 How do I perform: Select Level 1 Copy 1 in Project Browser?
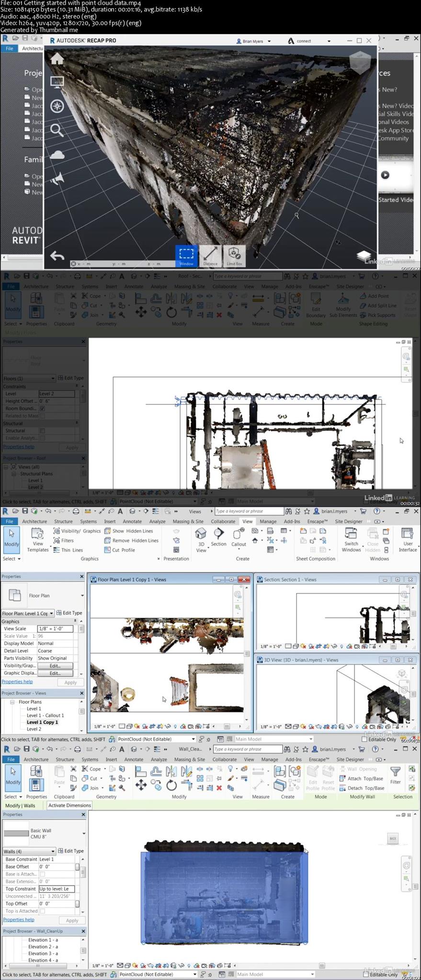[x=42, y=722]
